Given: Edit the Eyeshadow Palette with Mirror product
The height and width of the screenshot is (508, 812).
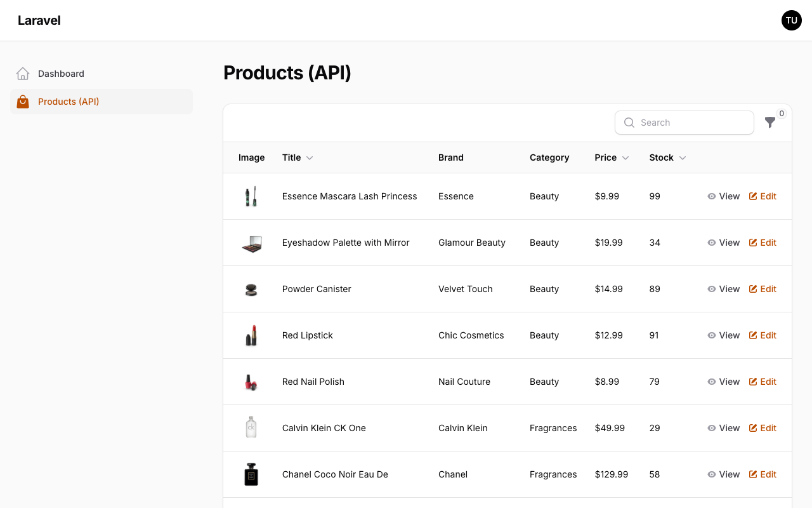Looking at the screenshot, I should pyautogui.click(x=763, y=243).
